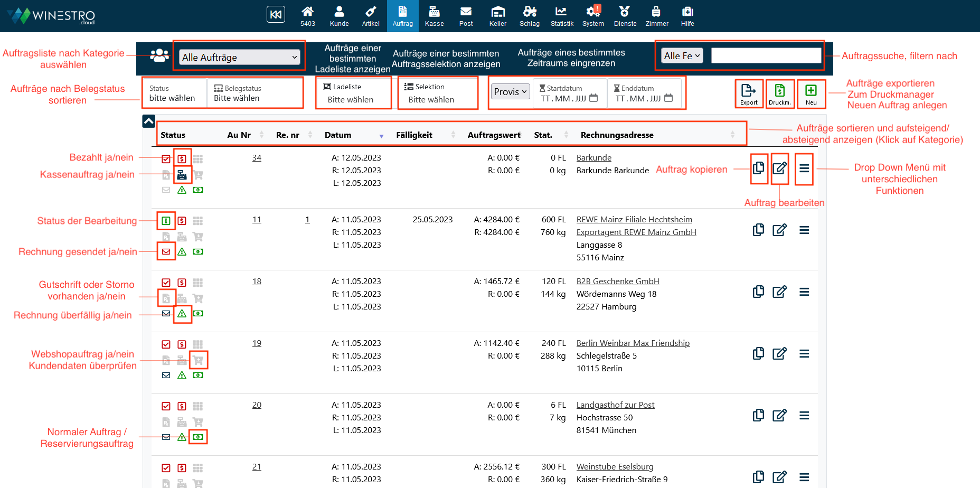Image resolution: width=980 pixels, height=488 pixels.
Task: Click the collapse sidebar KK icon
Action: coord(276,15)
